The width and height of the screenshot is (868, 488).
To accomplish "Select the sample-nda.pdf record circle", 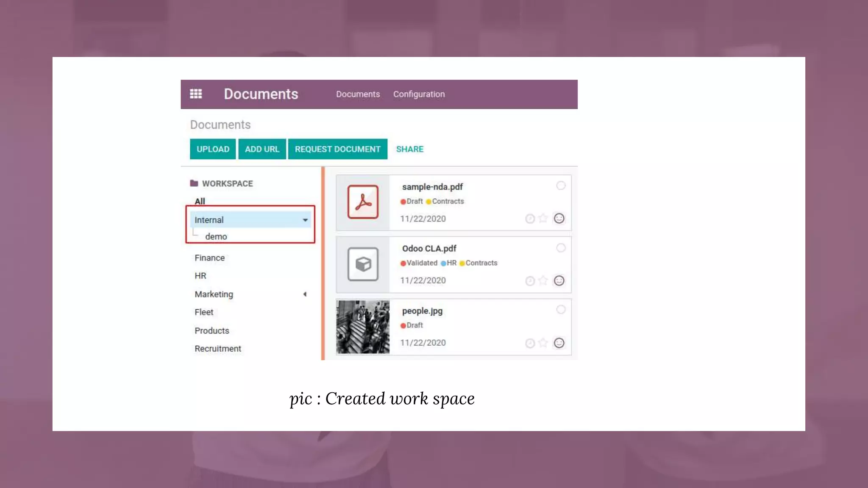I will pyautogui.click(x=561, y=186).
